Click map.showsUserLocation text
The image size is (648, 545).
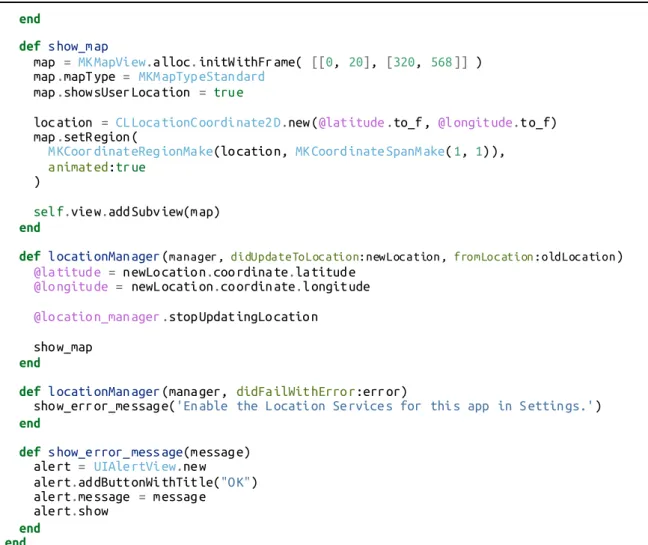click(x=112, y=92)
